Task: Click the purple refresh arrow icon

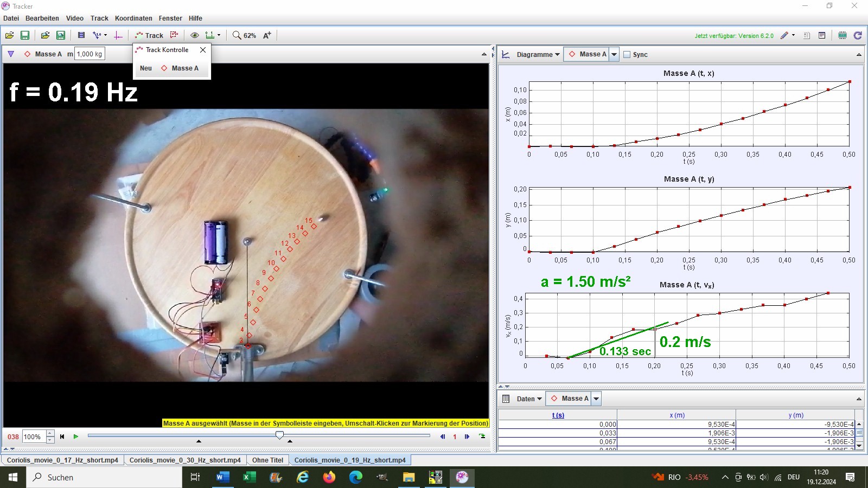Action: point(858,35)
